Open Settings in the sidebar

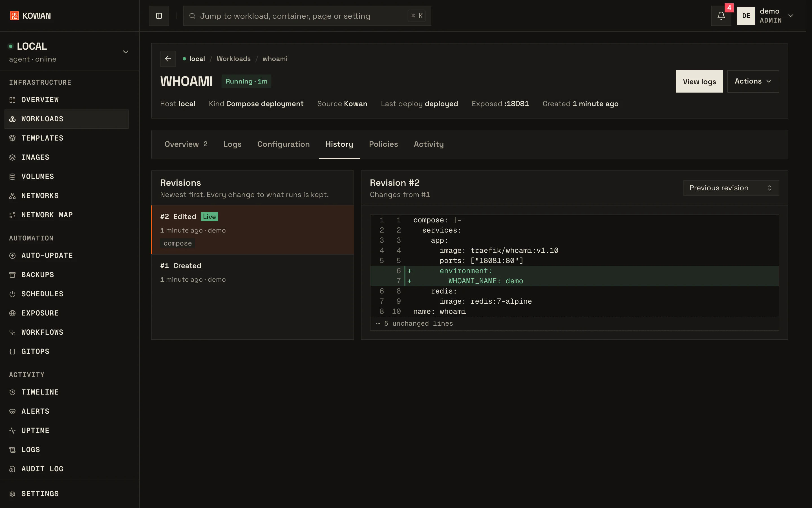pos(67,493)
